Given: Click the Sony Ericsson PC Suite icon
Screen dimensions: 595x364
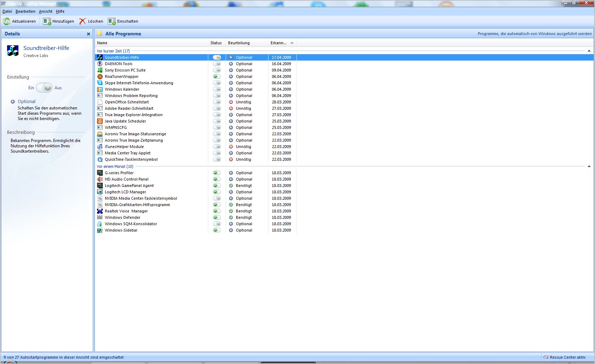Looking at the screenshot, I should 100,70.
